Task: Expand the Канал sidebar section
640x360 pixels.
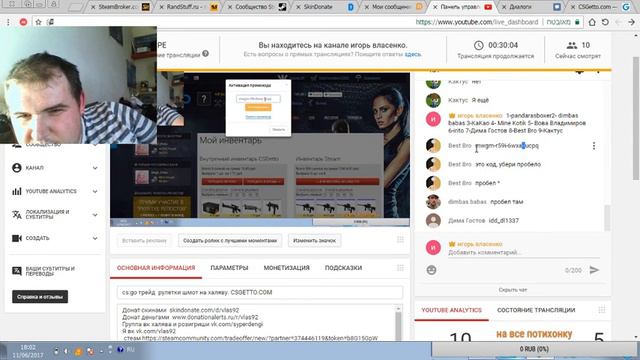Action: (x=95, y=168)
